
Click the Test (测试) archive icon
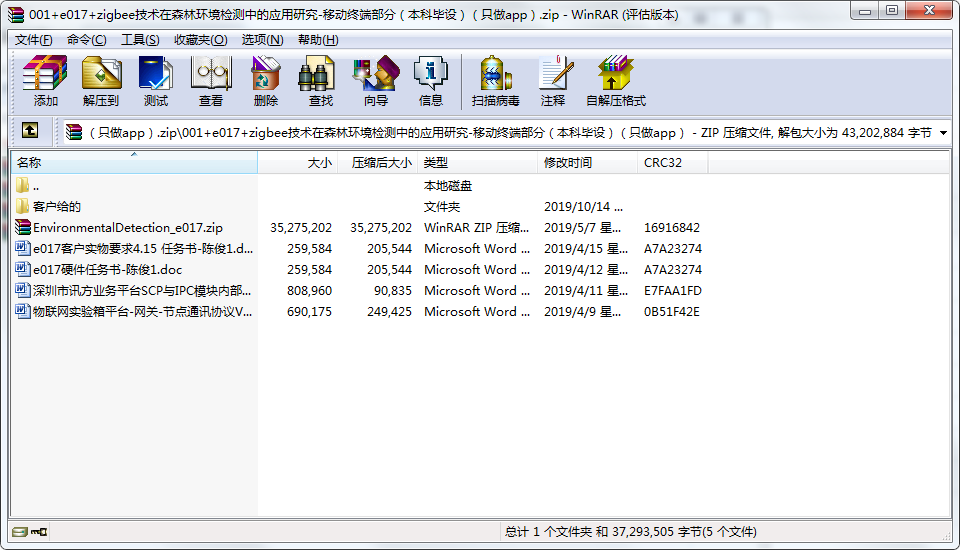tap(156, 73)
